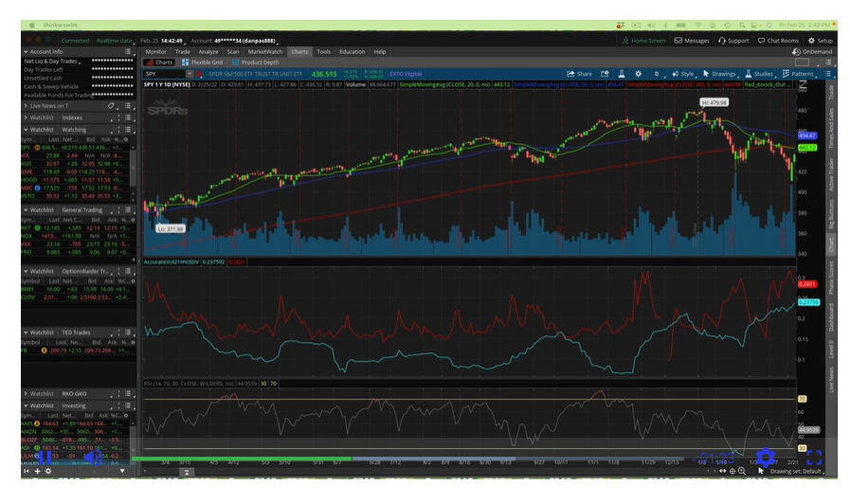The width and height of the screenshot is (850, 504).
Task: Enter fullscreen on the video player
Action: click(814, 458)
